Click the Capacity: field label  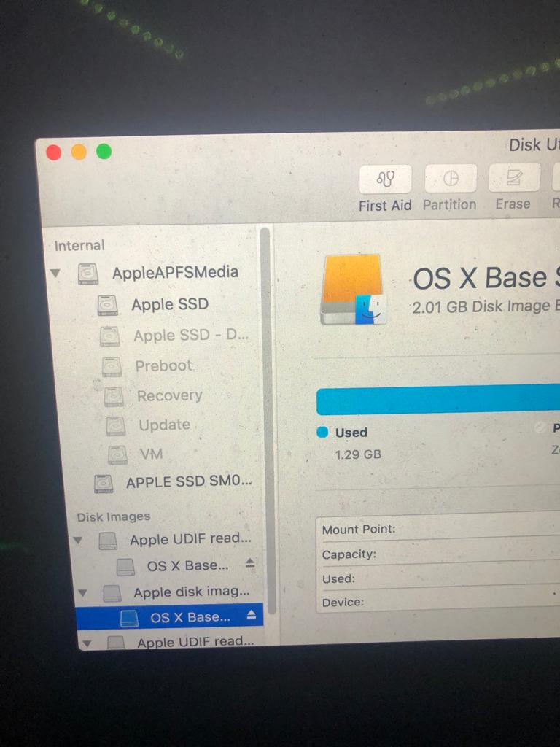click(349, 554)
